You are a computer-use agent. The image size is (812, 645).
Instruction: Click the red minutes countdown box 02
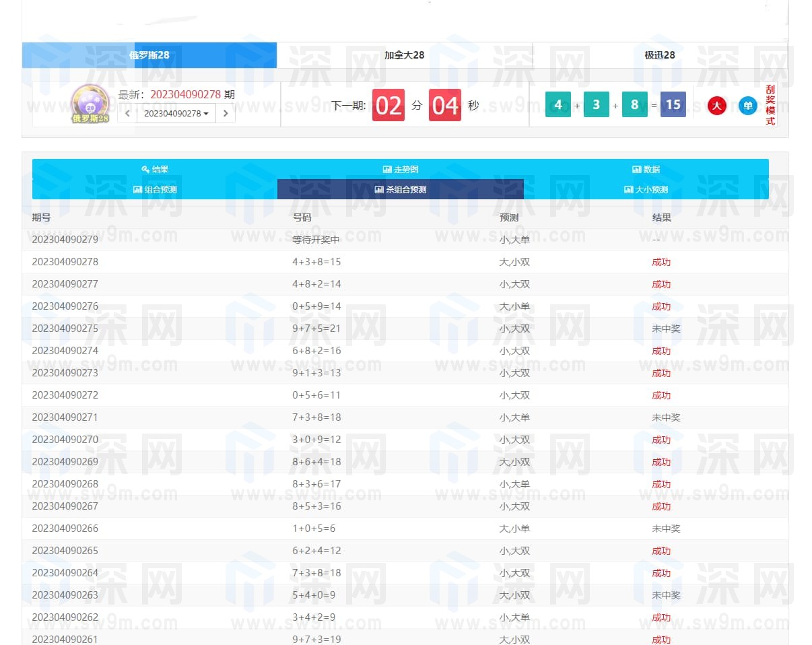(x=388, y=106)
